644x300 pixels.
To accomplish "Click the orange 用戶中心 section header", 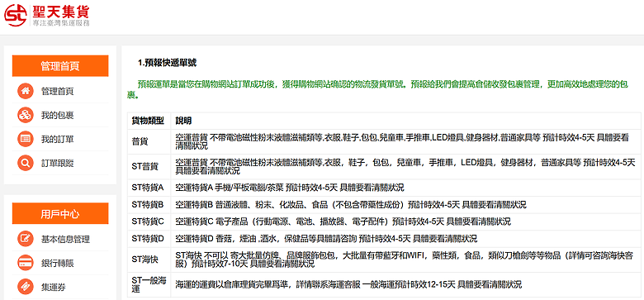I will pos(60,214).
